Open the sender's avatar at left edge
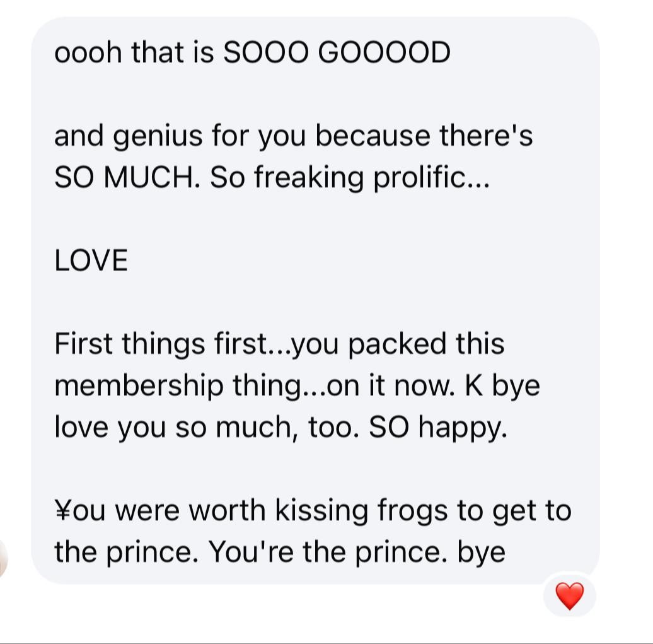Image resolution: width=653 pixels, height=644 pixels. tap(3, 558)
